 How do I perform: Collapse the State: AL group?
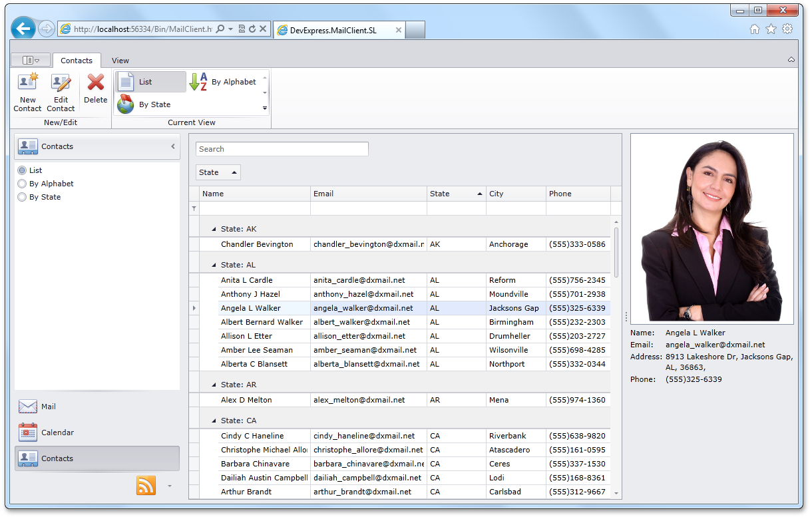(214, 265)
